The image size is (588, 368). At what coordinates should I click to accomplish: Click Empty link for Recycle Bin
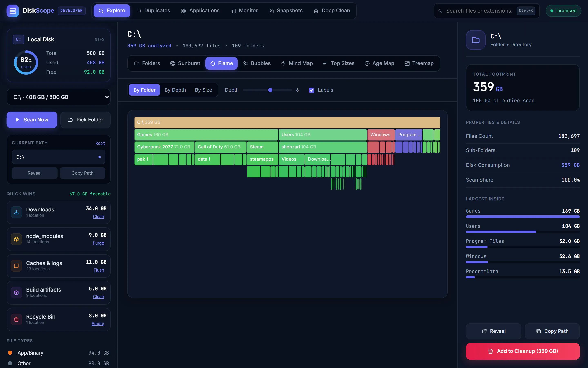[x=98, y=323]
